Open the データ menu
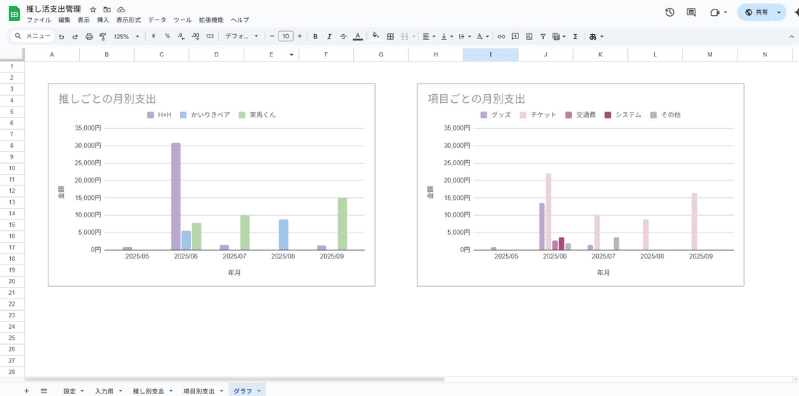Screen dimensions: 799x396 (157, 20)
